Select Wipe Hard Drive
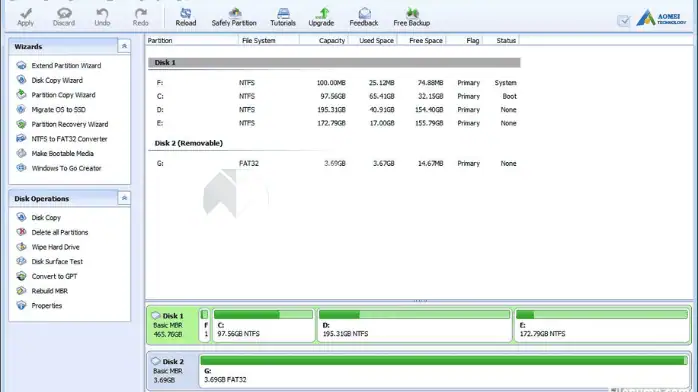Screen dimensions: 698x392 coord(55,247)
